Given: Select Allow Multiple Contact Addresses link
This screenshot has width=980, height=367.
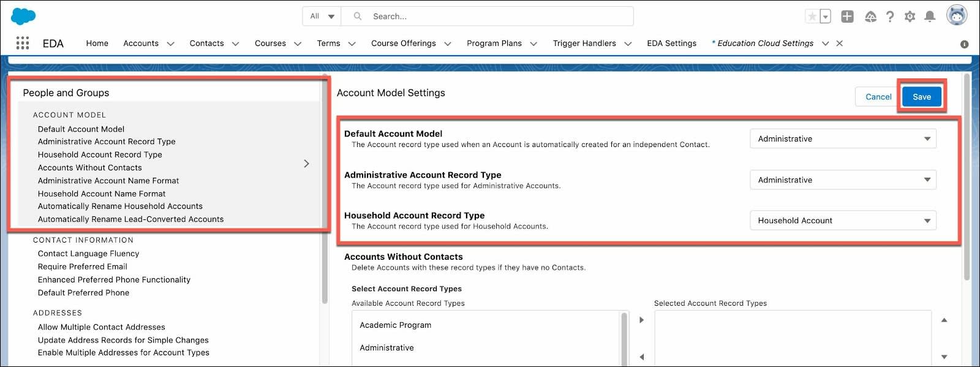Looking at the screenshot, I should (x=101, y=327).
